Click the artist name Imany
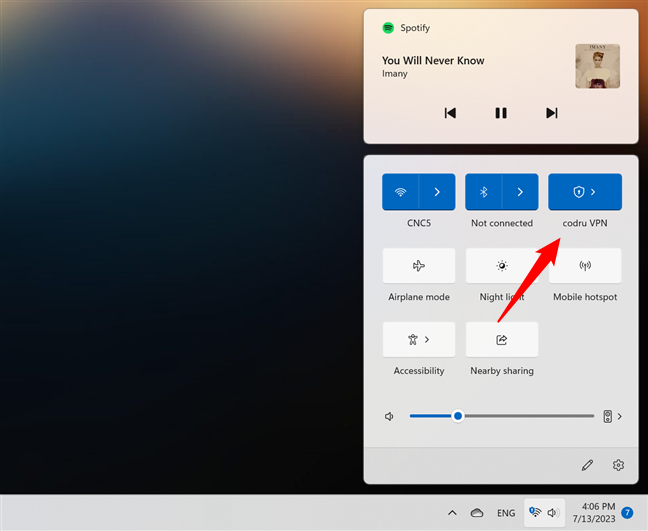This screenshot has height=531, width=648. pos(395,74)
